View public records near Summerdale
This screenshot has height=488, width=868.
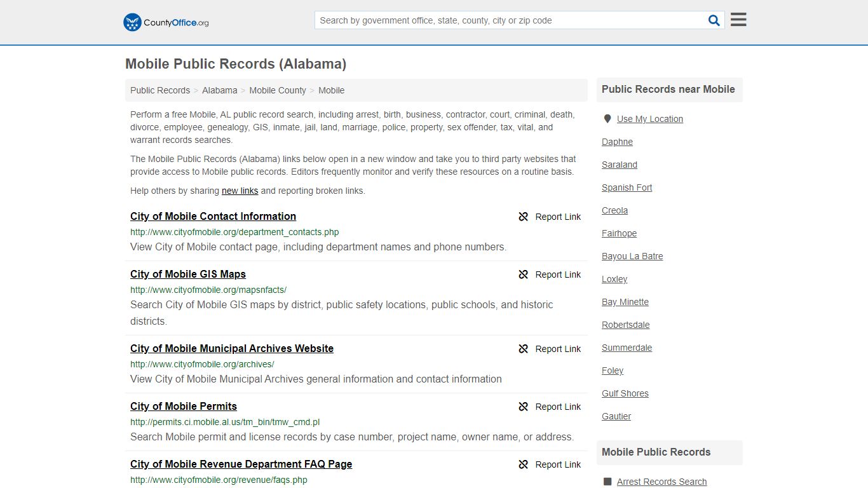(x=627, y=348)
